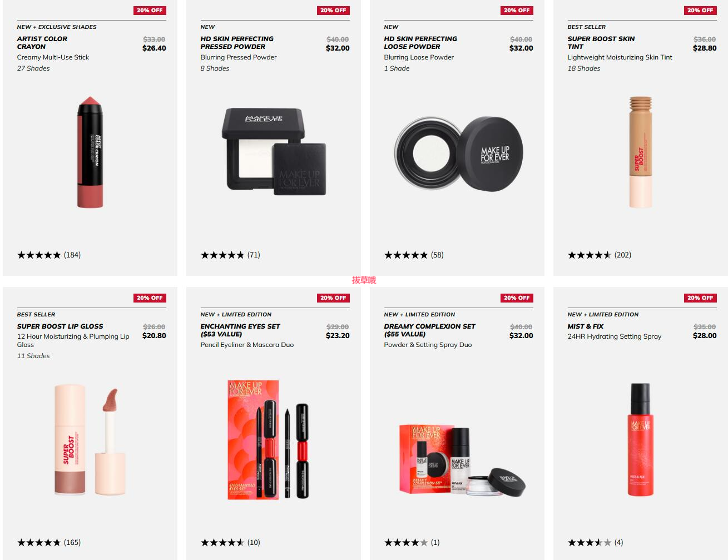Visit the Enchanting Eyes Set title link

[240, 330]
